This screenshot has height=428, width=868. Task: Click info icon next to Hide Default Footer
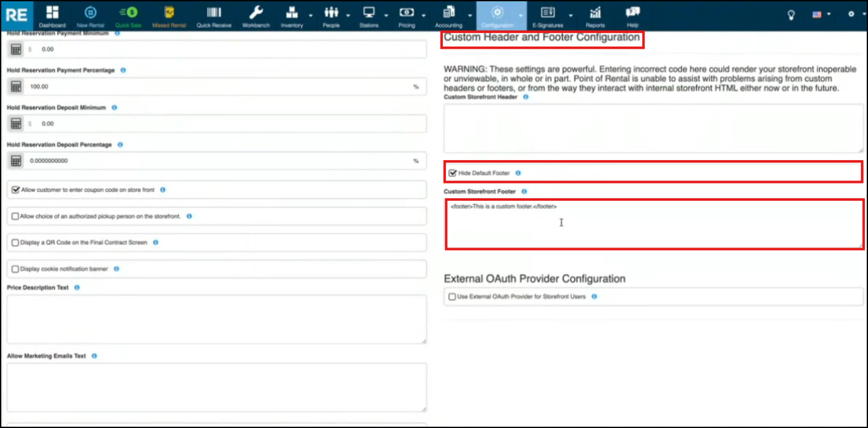click(x=518, y=173)
